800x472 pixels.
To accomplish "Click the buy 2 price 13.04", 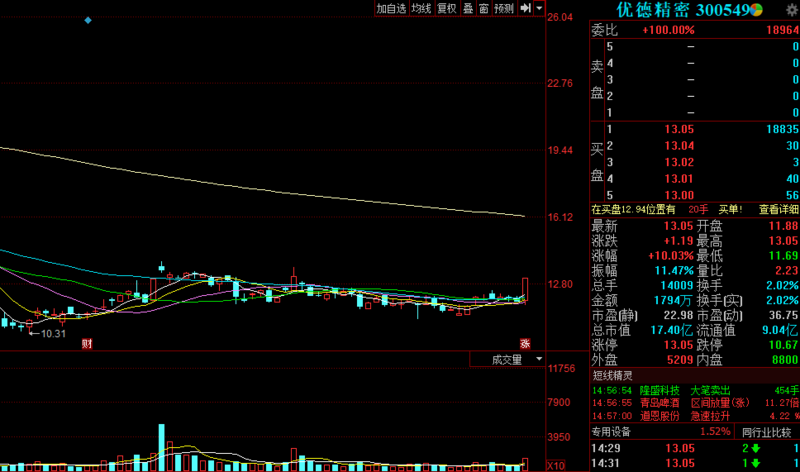I will [x=679, y=146].
